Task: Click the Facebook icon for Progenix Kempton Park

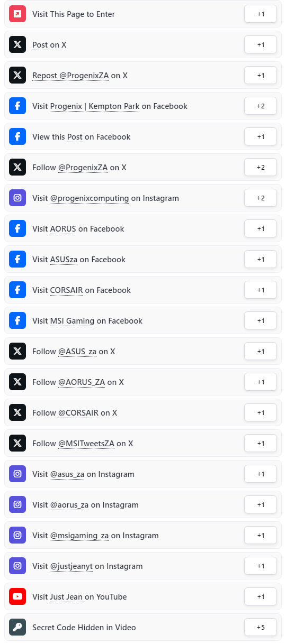Action: pyautogui.click(x=17, y=106)
